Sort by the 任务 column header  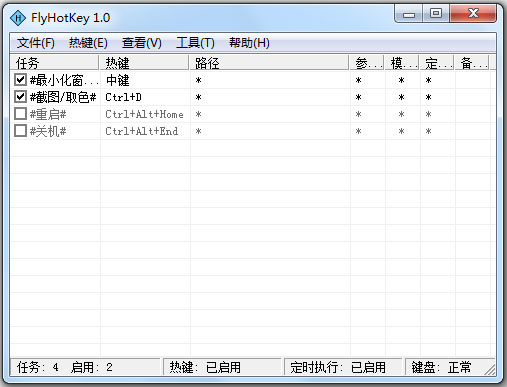(55, 63)
